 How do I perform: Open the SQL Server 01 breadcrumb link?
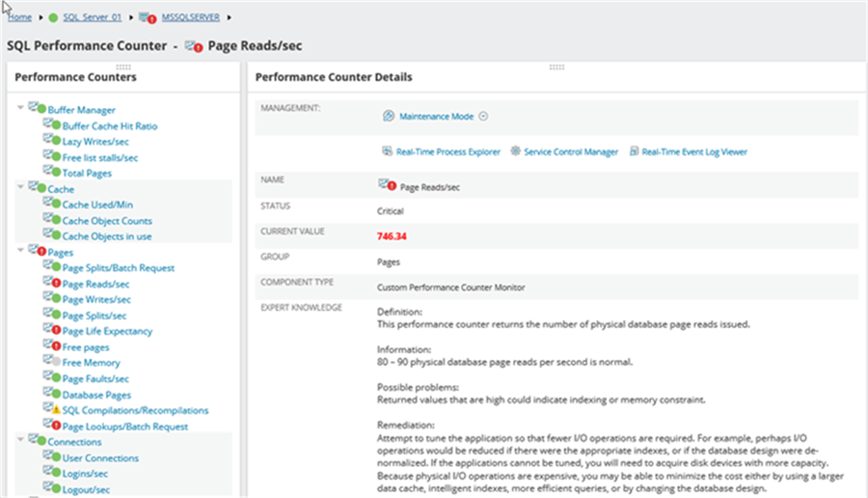coord(92,17)
